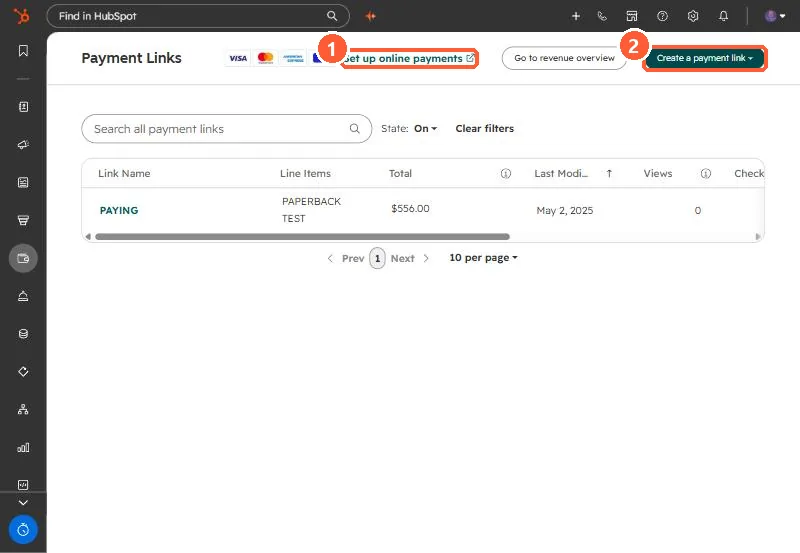Click the horizontal table scrollbar
This screenshot has height=553, width=800.
point(302,237)
